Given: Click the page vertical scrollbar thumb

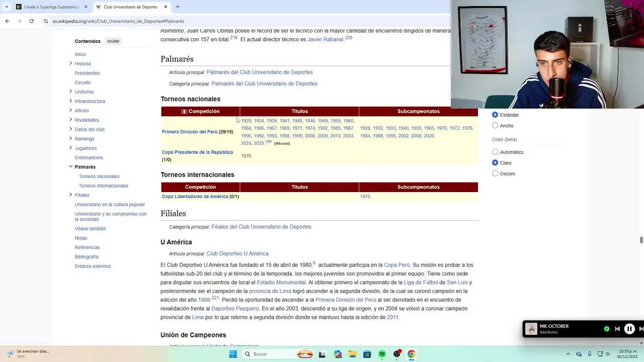Looking at the screenshot, I should pyautogui.click(x=641, y=240).
